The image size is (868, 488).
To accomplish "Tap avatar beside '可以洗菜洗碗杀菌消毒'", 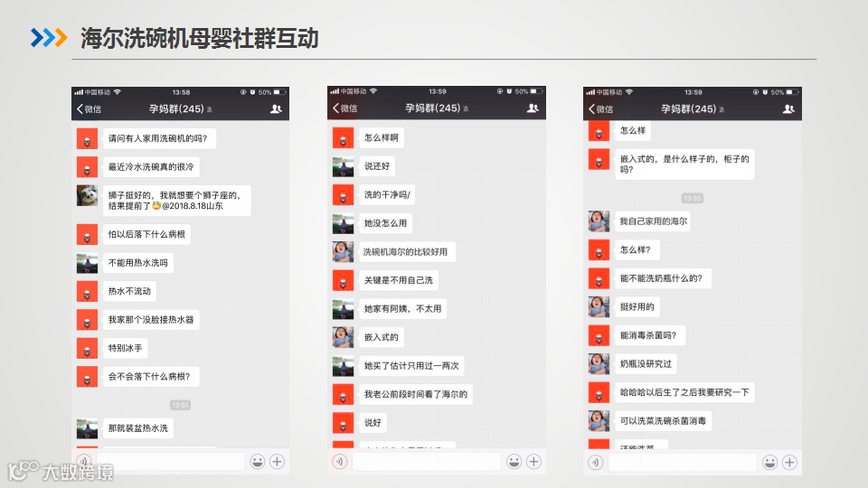I will coord(599,420).
